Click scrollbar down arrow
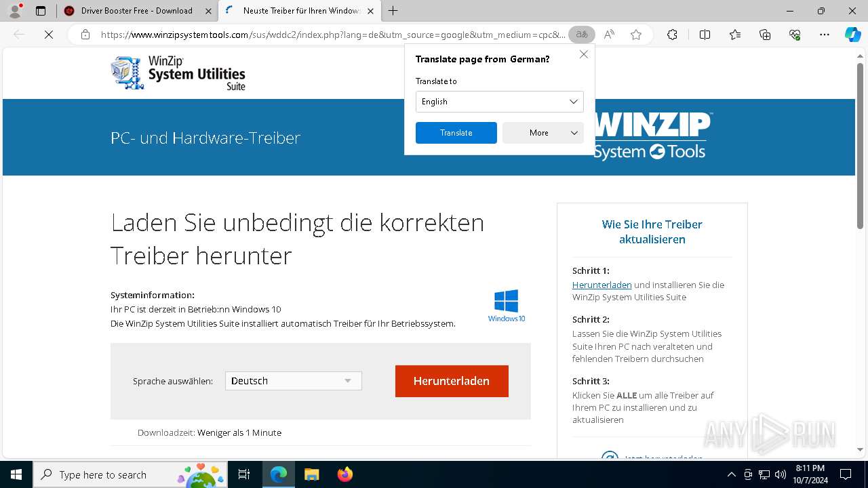 (x=861, y=449)
